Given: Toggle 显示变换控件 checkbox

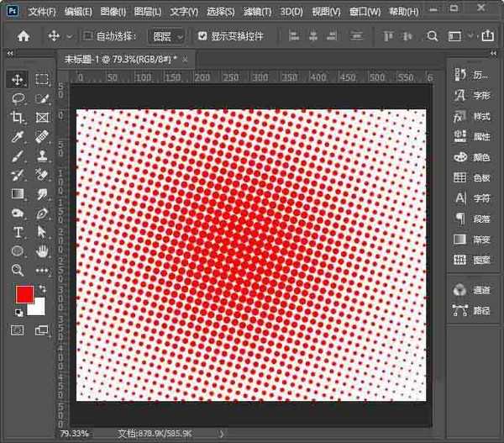Looking at the screenshot, I should tap(202, 35).
